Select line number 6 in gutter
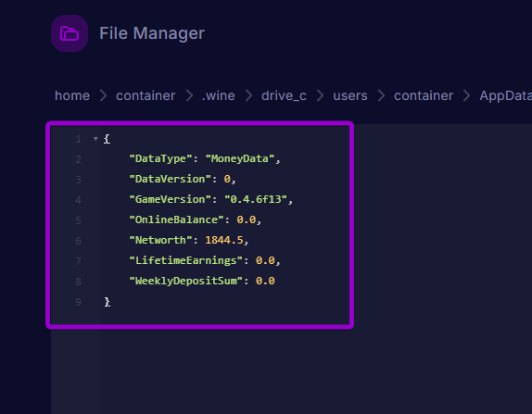The height and width of the screenshot is (414, 532). (78, 241)
